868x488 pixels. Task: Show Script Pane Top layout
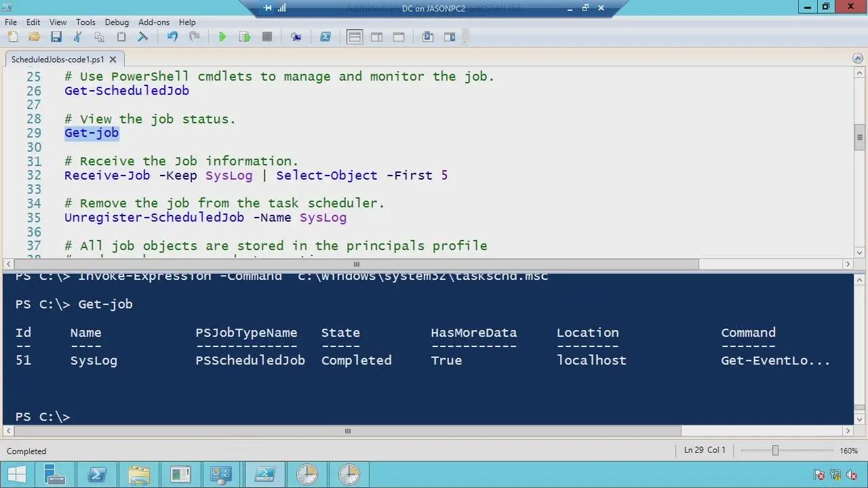click(x=355, y=37)
